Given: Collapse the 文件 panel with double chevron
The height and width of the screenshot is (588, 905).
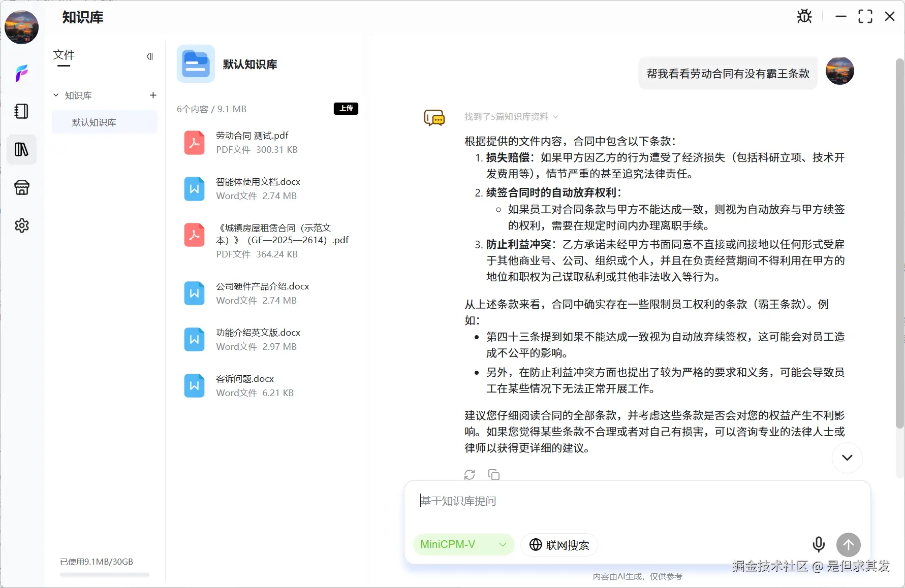Looking at the screenshot, I should (x=149, y=56).
